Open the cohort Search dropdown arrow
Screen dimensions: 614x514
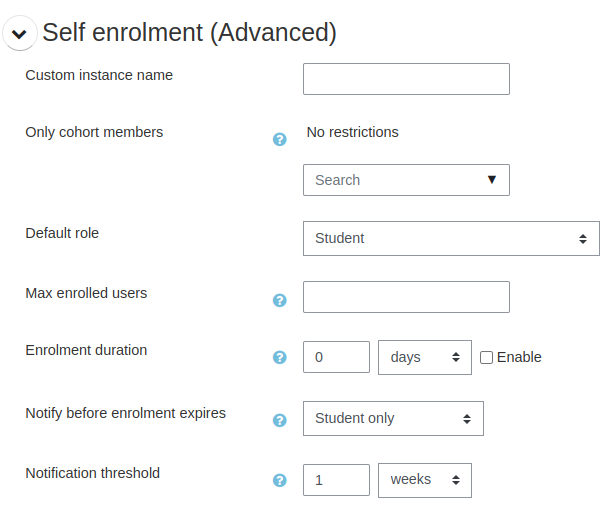pyautogui.click(x=491, y=180)
